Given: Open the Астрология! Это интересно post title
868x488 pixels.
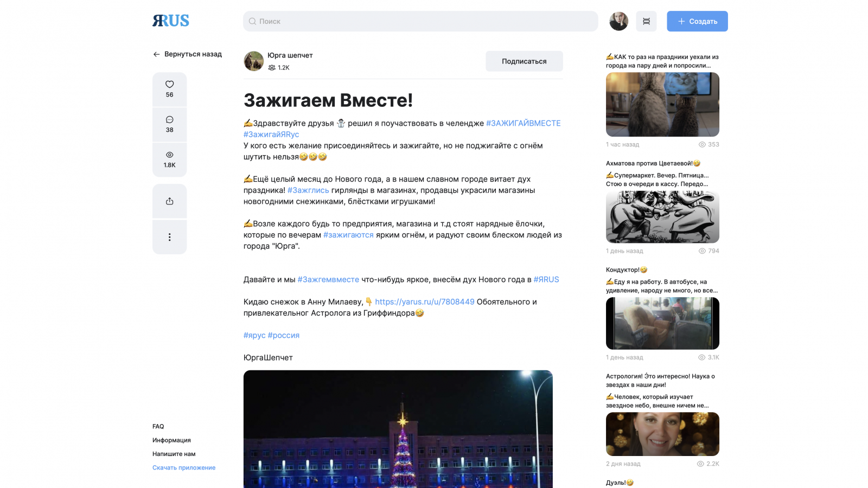Looking at the screenshot, I should click(x=660, y=381).
